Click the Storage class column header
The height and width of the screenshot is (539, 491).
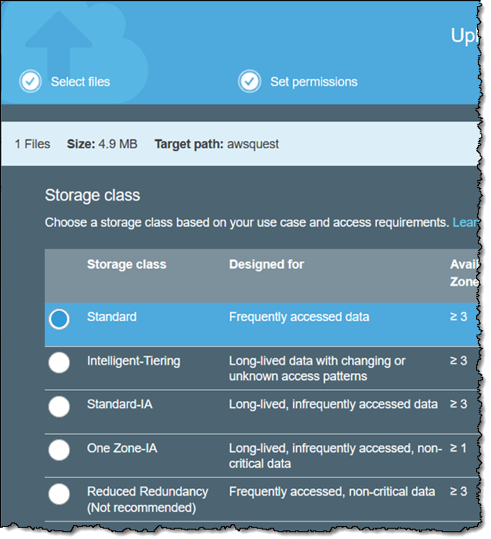coord(127,264)
